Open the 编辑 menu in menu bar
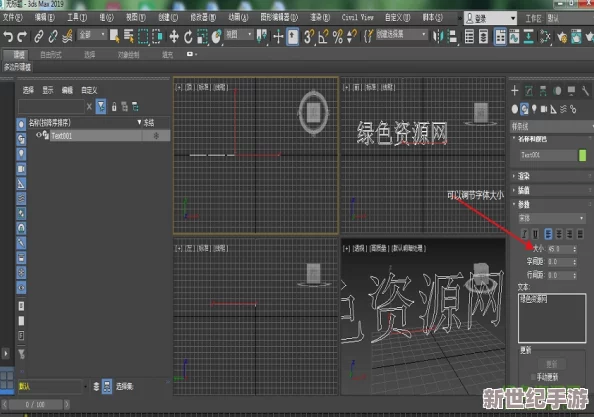The height and width of the screenshot is (417, 594). (x=45, y=17)
